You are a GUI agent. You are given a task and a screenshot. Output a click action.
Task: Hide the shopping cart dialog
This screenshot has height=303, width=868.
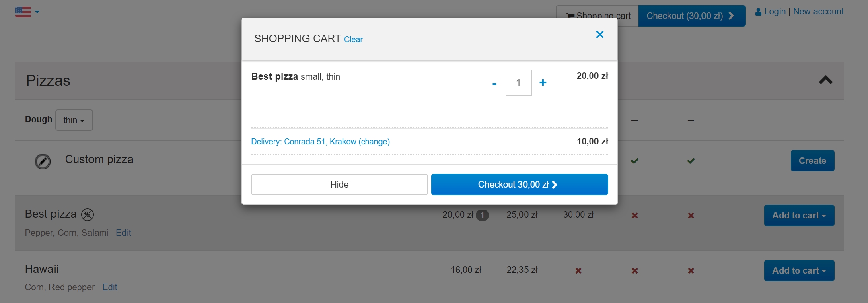click(339, 184)
